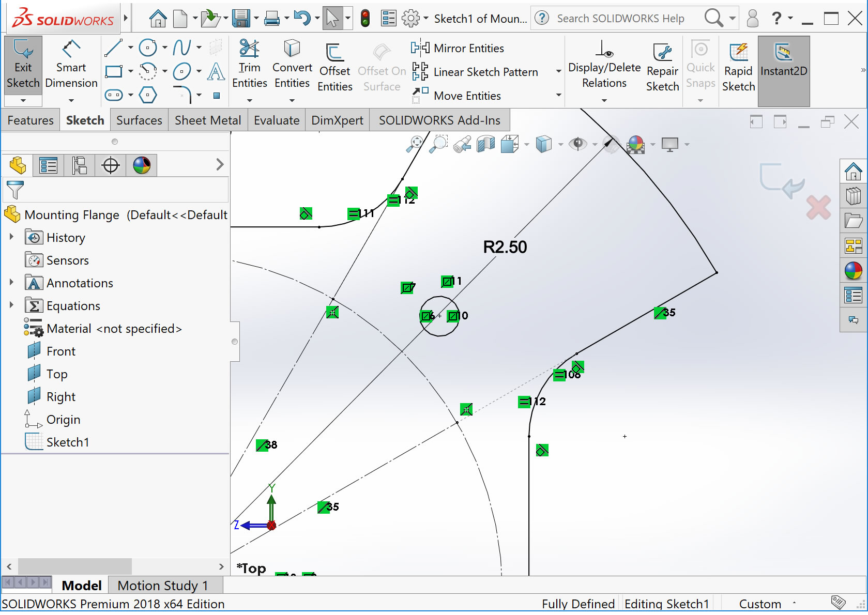
Task: Expand the Annotations tree node
Action: 11,283
